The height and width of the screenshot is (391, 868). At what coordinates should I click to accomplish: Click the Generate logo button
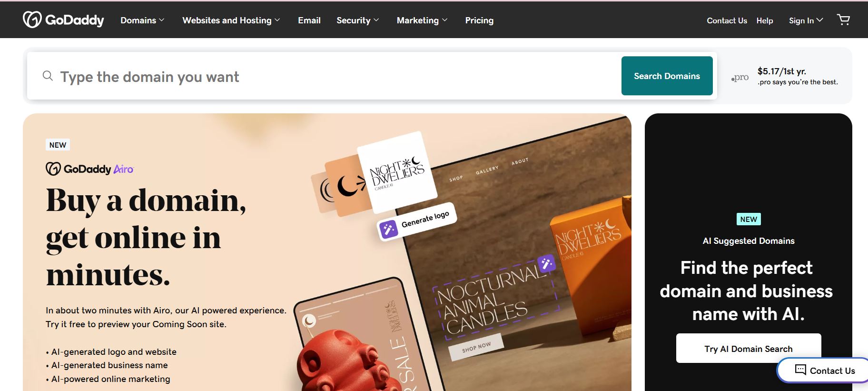tap(417, 222)
